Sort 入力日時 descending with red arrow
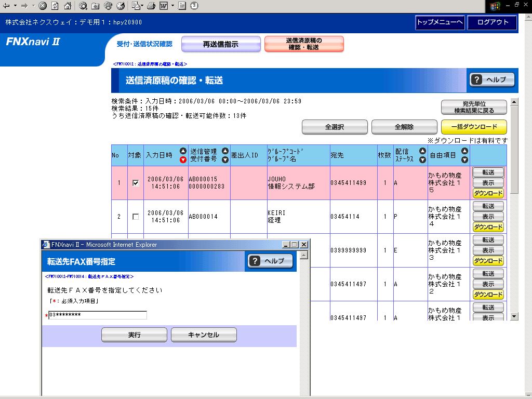Screen dimensions: 532x399 coord(183,160)
